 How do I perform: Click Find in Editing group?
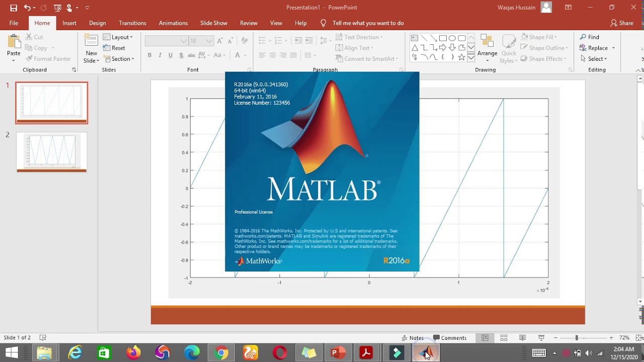click(x=589, y=37)
